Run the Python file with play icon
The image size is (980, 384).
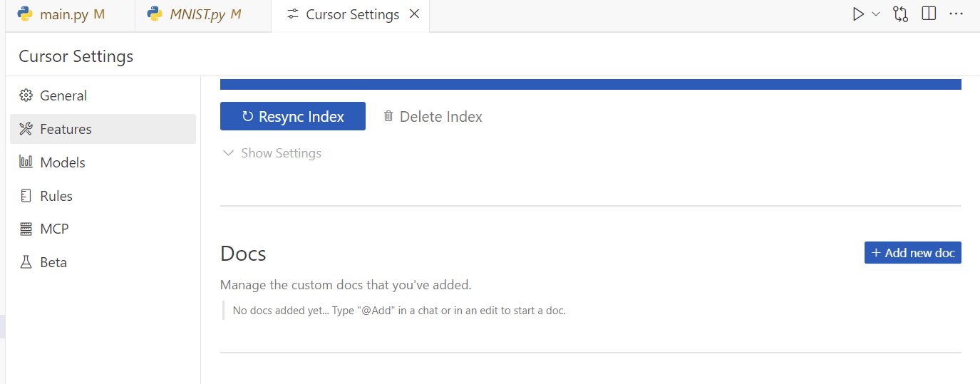[x=858, y=14]
